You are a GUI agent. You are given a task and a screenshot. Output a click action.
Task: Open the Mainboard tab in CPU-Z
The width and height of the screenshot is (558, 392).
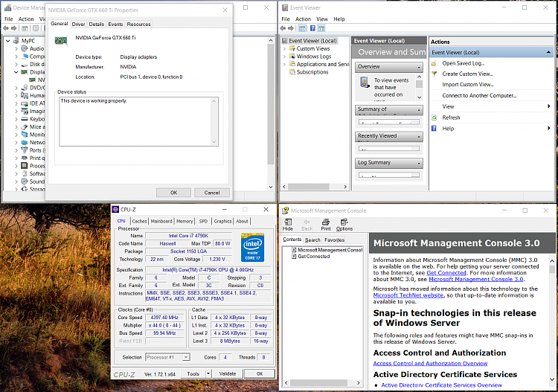161,221
